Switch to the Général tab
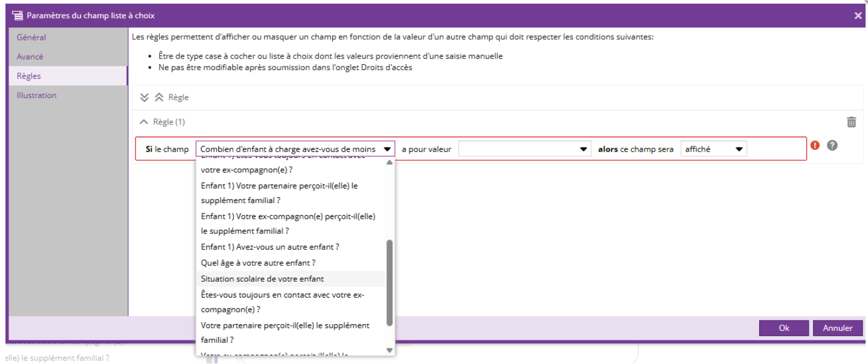 click(31, 37)
